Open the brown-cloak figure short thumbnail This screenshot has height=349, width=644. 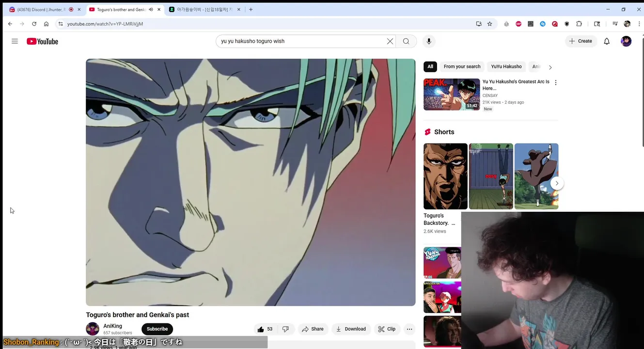(x=536, y=176)
